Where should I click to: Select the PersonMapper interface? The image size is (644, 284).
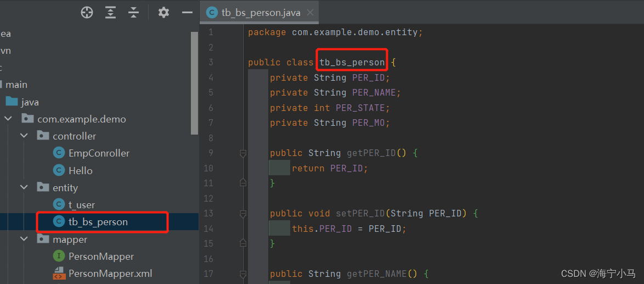[x=101, y=257]
